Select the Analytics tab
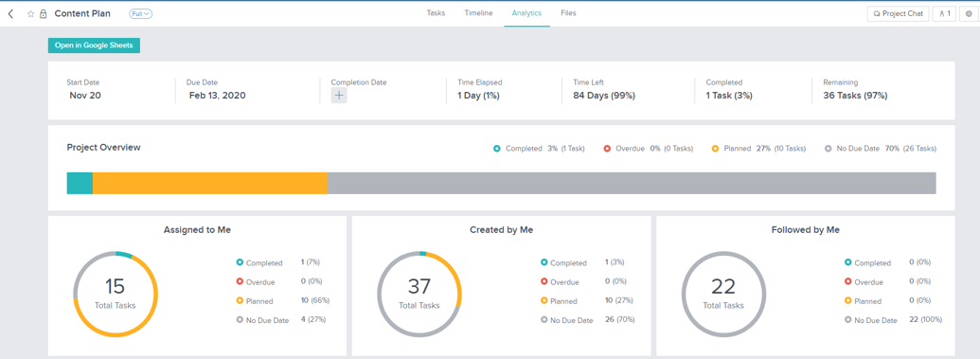 [526, 13]
